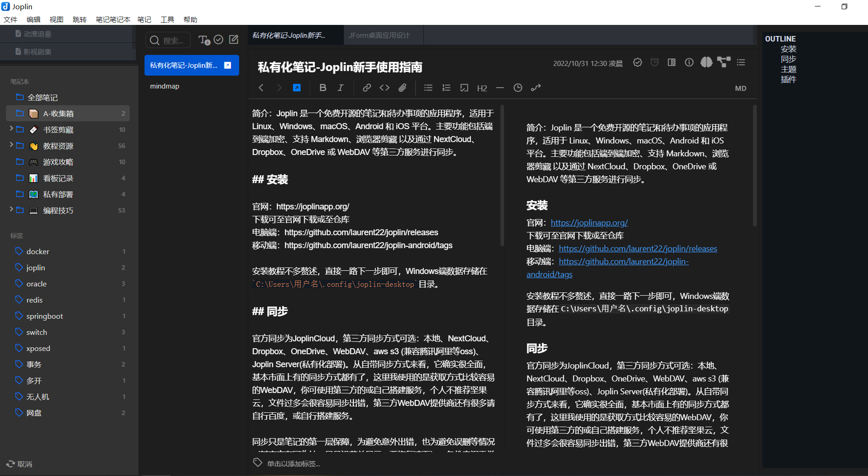The width and height of the screenshot is (868, 476).
Task: Select the 私有化笔记-Joplin新手 note tab
Action: 296,35
